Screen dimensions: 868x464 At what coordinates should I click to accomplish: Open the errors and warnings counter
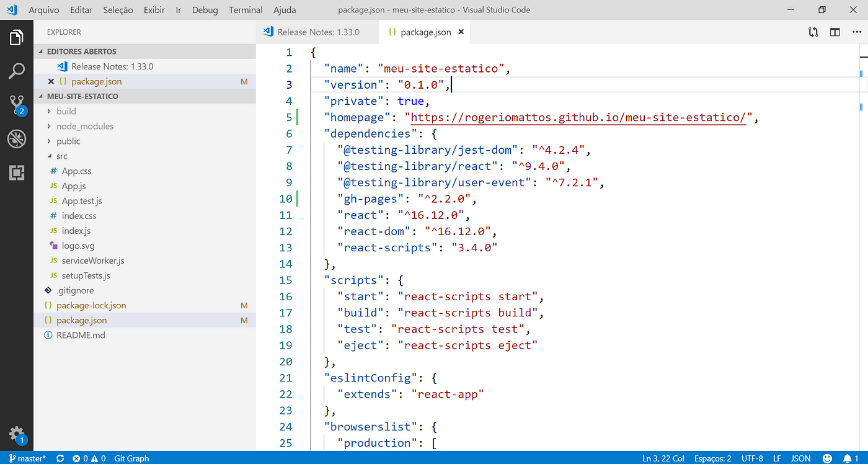coord(91,458)
